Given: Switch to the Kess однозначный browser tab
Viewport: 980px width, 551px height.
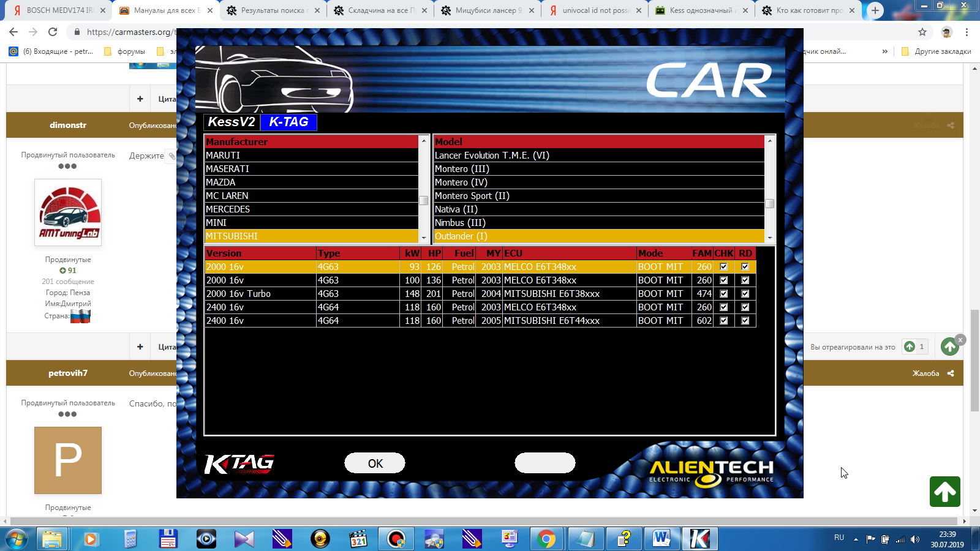Looking at the screenshot, I should tap(701, 10).
